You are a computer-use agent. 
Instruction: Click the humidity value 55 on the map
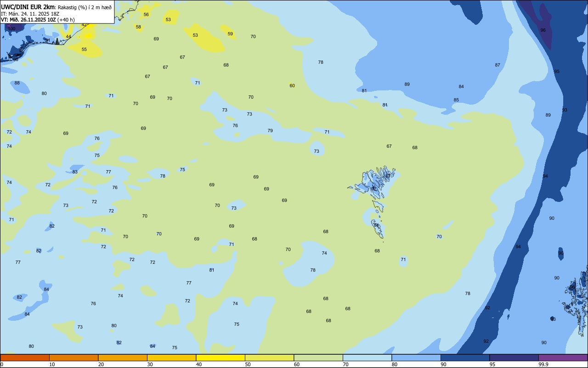click(84, 50)
